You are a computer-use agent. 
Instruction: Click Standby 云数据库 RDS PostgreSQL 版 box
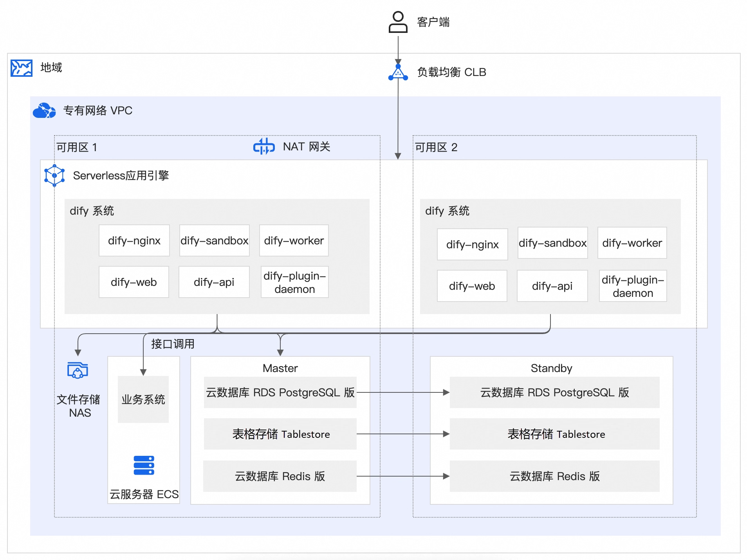[555, 392]
